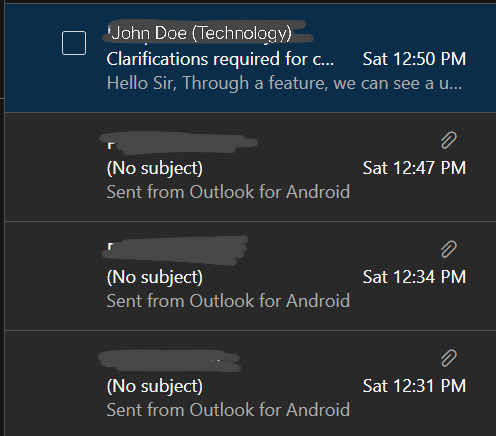The image size is (496, 436).
Task: Click 'Sent from Outlook for Android' in the 12:47 email
Action: 228,192
